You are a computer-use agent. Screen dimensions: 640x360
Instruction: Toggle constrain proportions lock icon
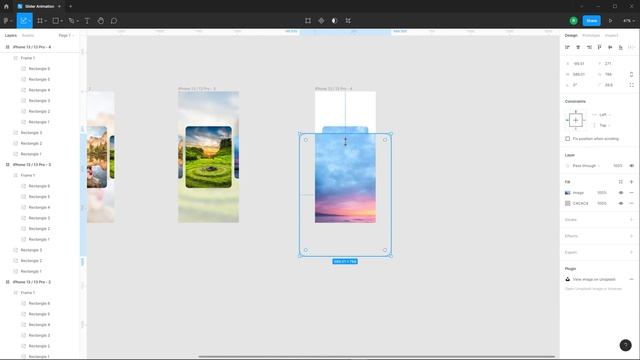coord(631,74)
